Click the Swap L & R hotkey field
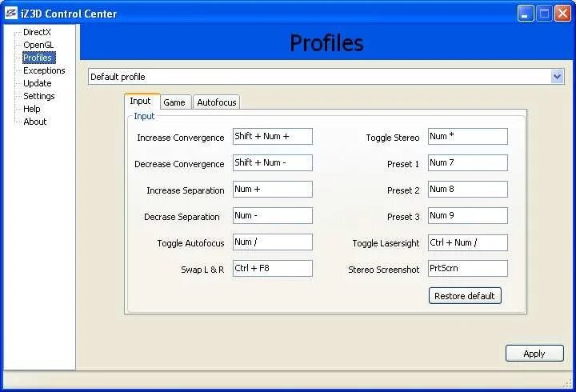 tap(273, 269)
